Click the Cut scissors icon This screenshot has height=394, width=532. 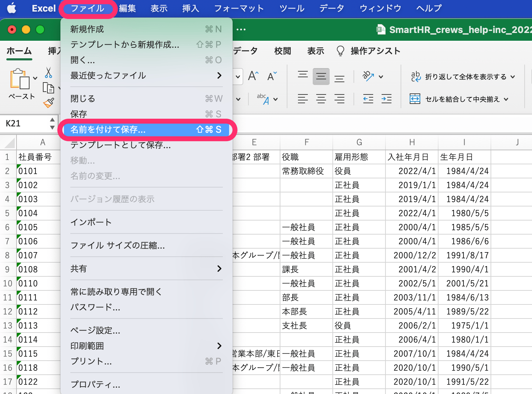48,72
